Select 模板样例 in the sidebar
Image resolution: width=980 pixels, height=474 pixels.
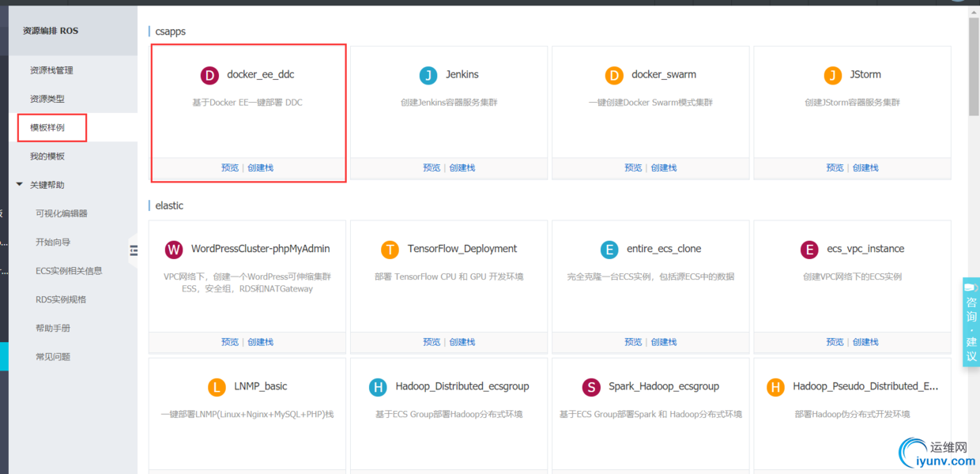(x=47, y=128)
